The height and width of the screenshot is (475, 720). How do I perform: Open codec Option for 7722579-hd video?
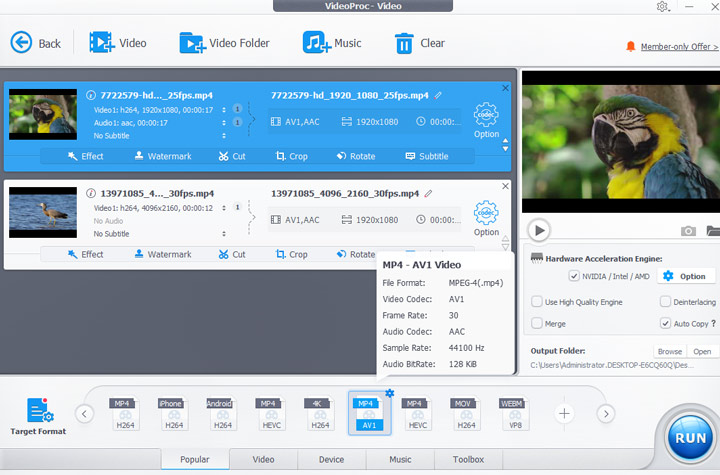[x=486, y=120]
